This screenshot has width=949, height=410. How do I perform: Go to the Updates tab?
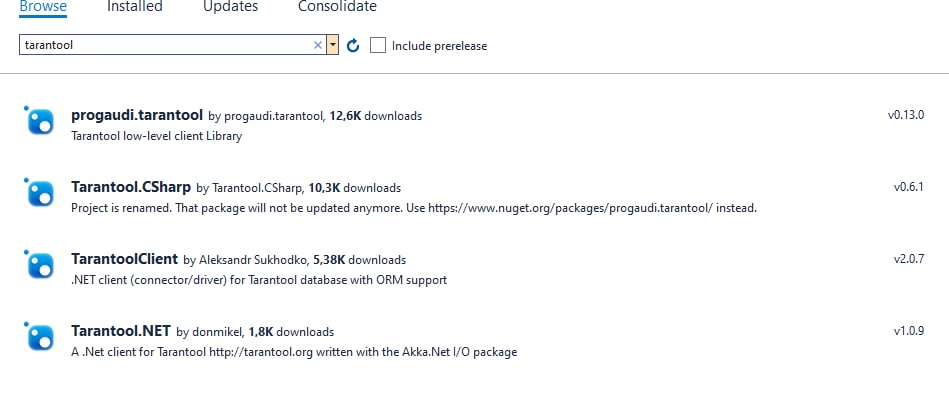(x=231, y=7)
